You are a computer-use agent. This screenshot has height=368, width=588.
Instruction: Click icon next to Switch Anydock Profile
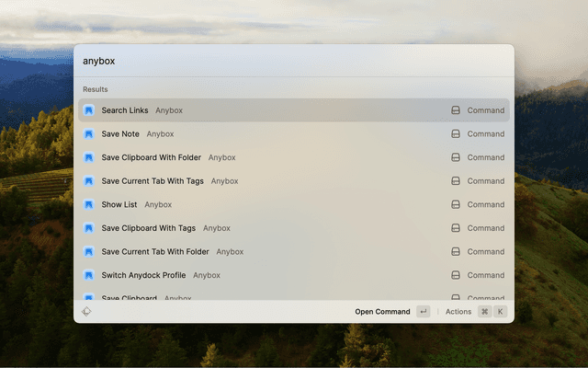point(89,275)
